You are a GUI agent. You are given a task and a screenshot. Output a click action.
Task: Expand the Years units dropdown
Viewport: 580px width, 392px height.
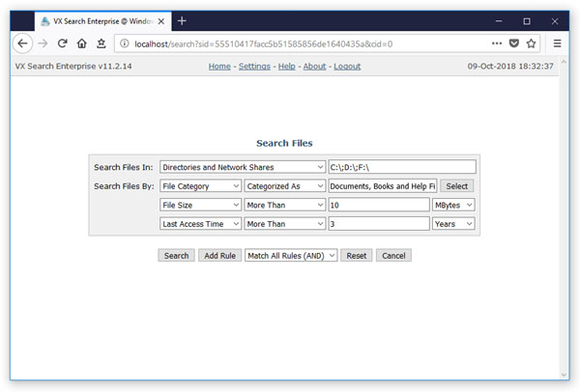453,224
